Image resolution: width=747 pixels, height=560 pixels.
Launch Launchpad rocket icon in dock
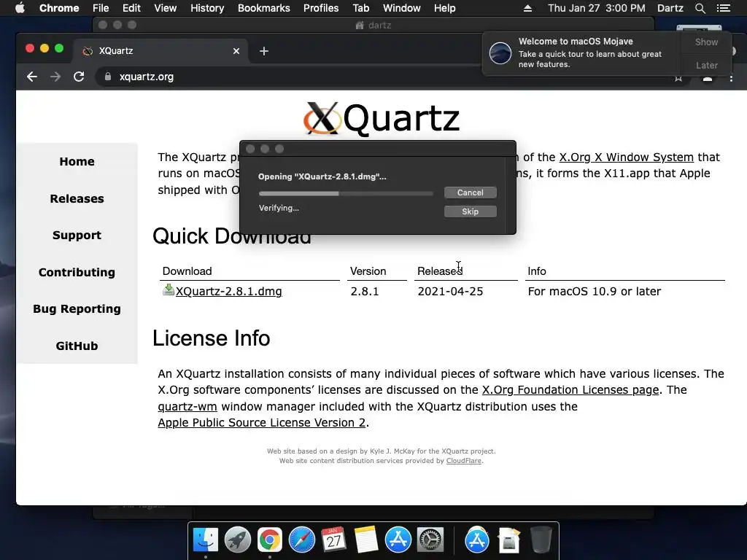coord(238,540)
